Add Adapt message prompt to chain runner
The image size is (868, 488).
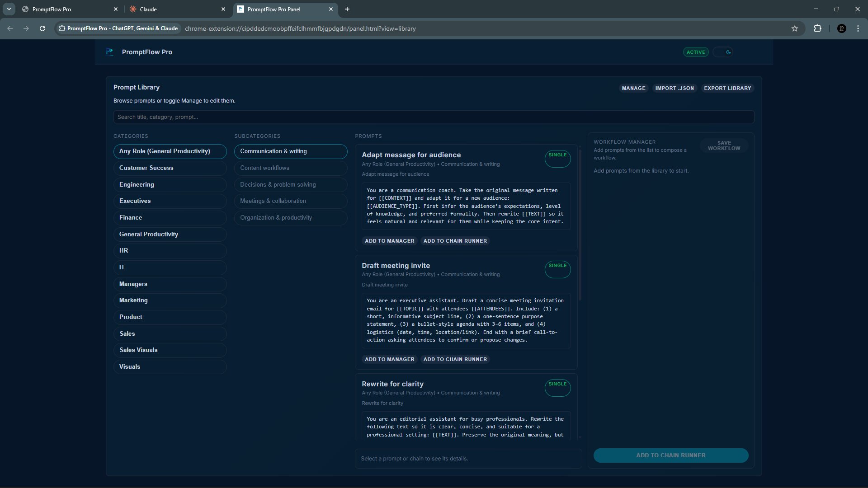pyautogui.click(x=455, y=241)
